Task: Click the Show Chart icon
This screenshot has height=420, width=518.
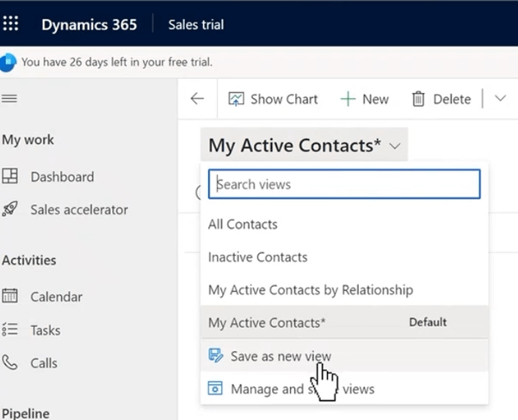Action: (237, 99)
